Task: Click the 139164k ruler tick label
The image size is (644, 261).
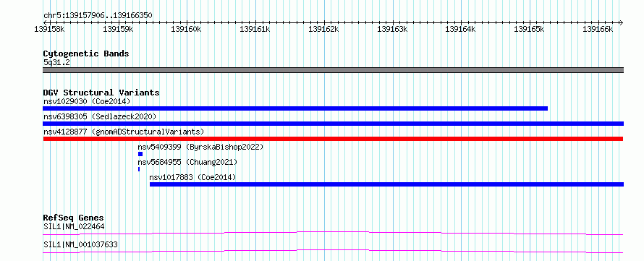Action: [461, 29]
